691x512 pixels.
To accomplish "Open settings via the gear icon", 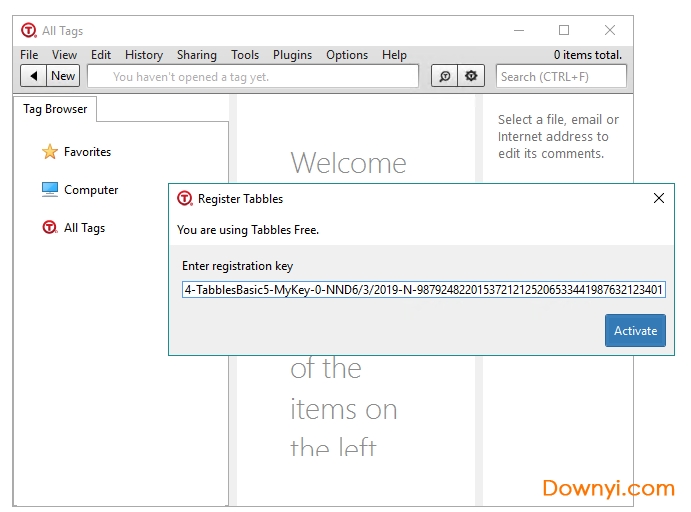I will pyautogui.click(x=471, y=76).
